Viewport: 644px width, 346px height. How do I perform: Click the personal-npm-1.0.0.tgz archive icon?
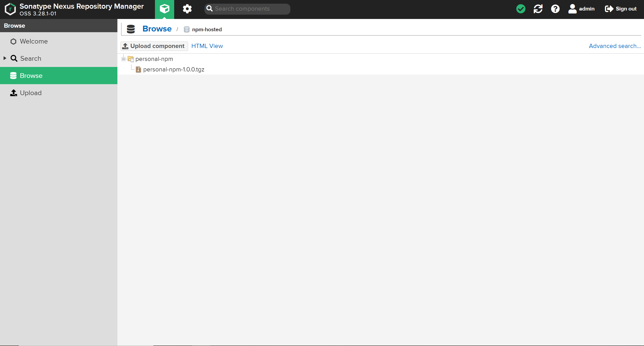[138, 69]
